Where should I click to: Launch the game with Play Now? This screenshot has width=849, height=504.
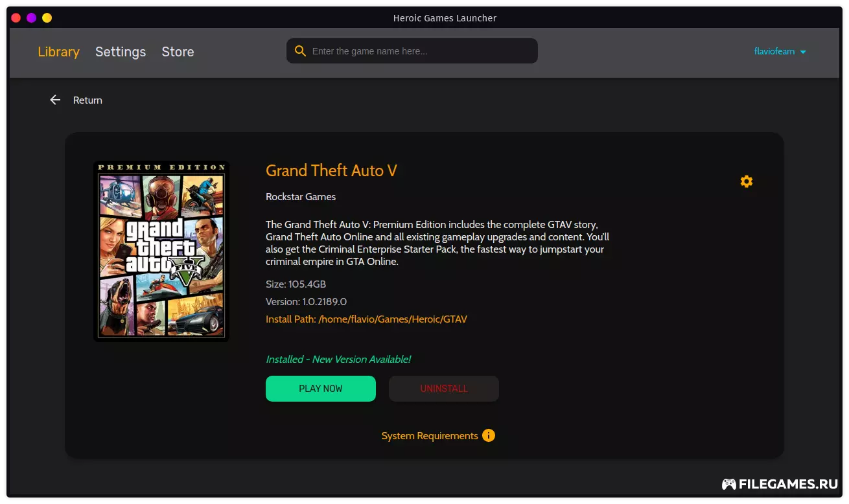coord(321,389)
